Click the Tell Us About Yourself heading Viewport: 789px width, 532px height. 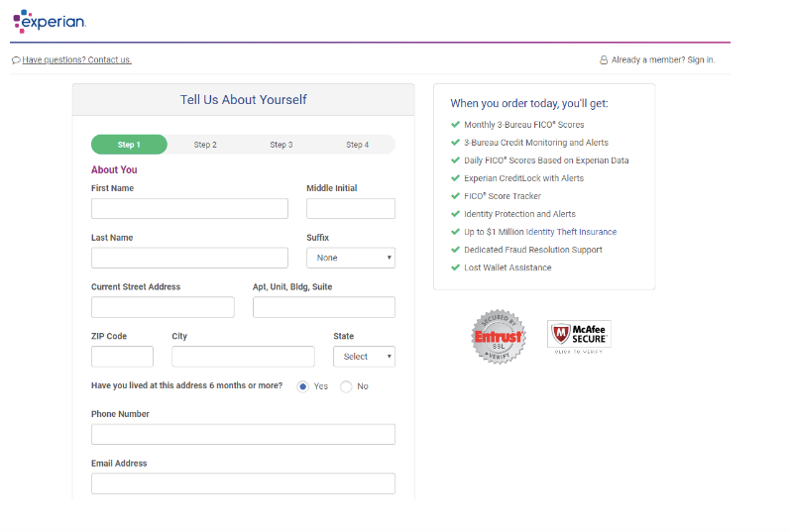(x=244, y=99)
